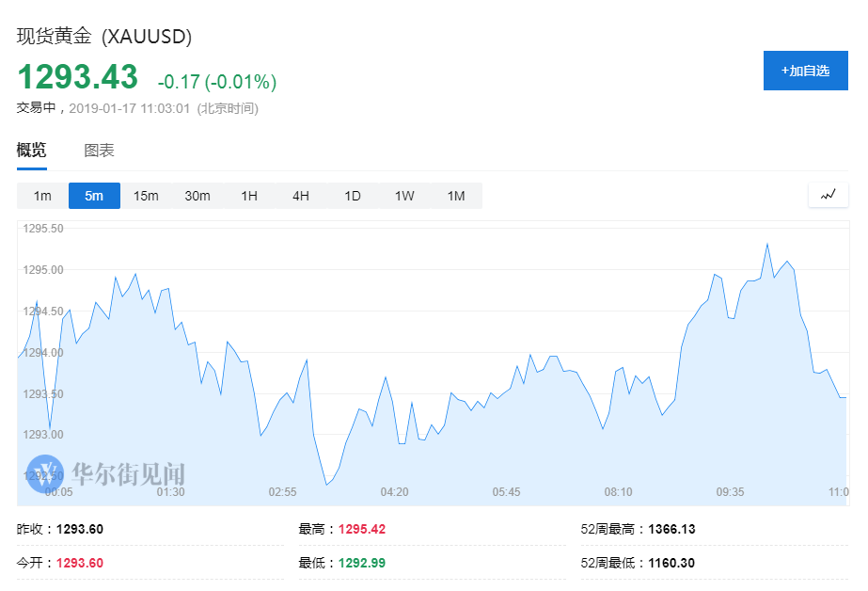Switch to the 图表 tab

pyautogui.click(x=99, y=151)
